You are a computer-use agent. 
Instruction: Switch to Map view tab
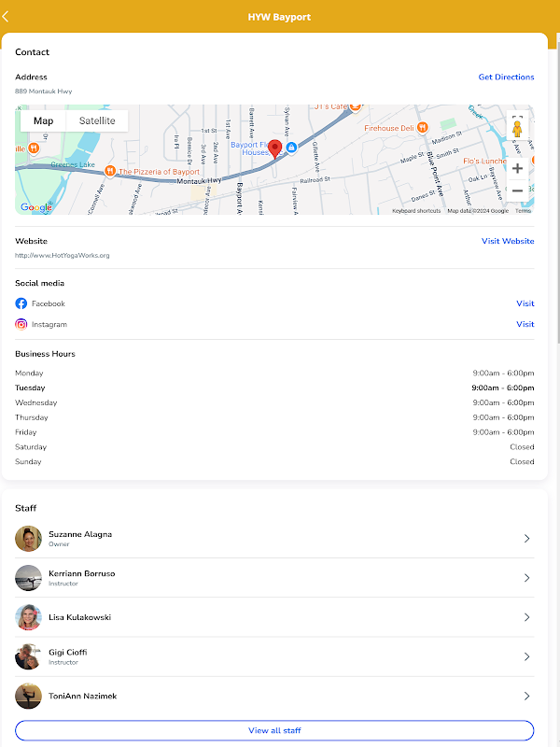(x=43, y=121)
